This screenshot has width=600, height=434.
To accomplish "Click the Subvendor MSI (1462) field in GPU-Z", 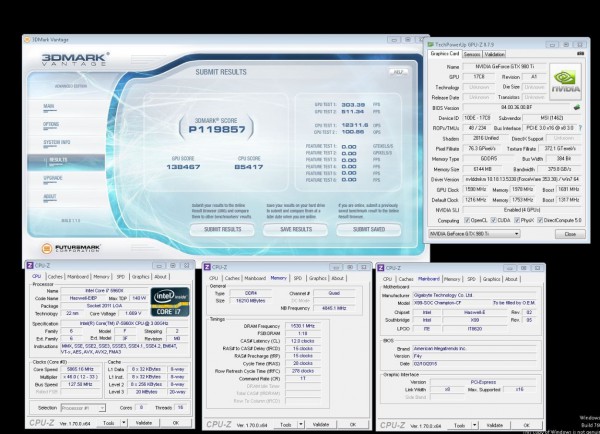I will (x=552, y=118).
